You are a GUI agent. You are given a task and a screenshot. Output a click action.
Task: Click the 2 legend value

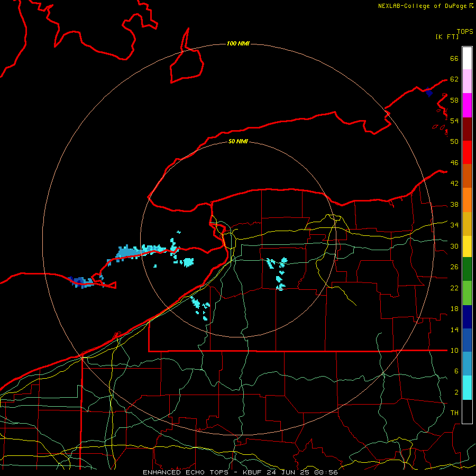456,392
